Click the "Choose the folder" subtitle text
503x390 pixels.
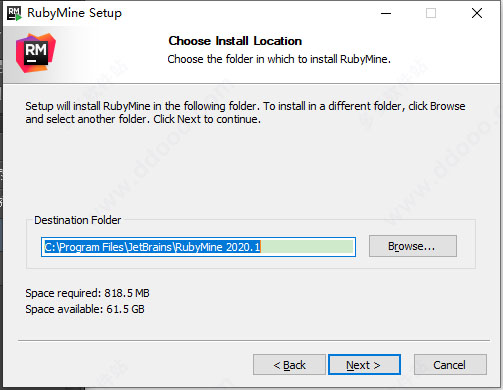point(279,59)
